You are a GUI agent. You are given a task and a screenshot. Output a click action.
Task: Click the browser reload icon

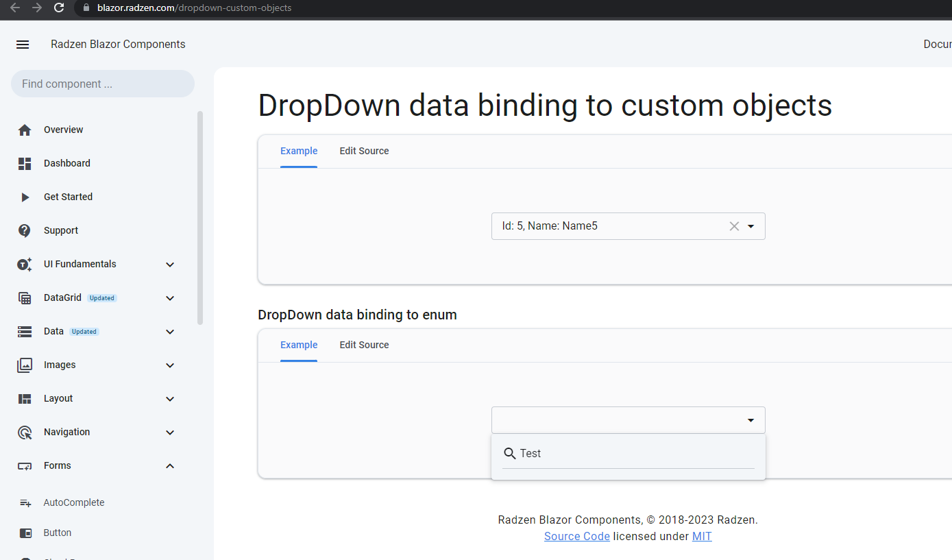tap(59, 8)
